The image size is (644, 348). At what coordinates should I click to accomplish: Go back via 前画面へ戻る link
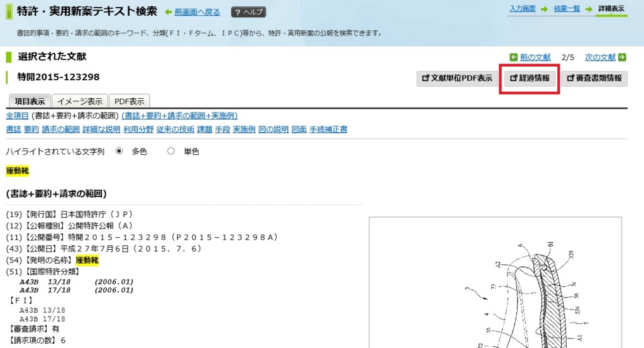tap(197, 13)
